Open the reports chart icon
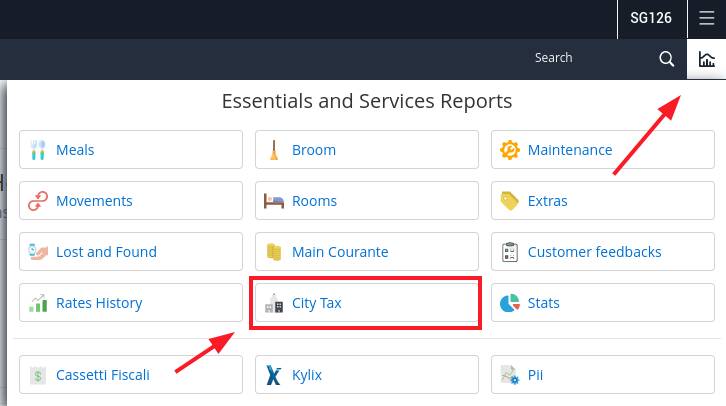Viewport: 726px width, 406px height. 707,59
